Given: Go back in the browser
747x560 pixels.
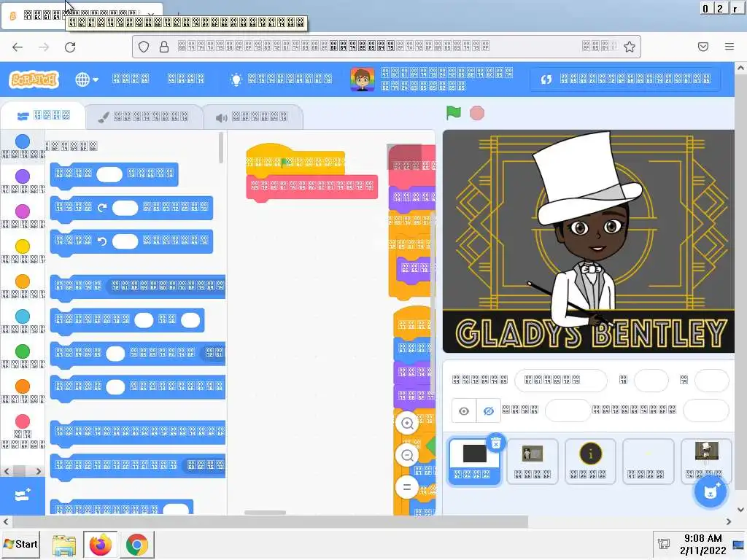Looking at the screenshot, I should coord(18,47).
